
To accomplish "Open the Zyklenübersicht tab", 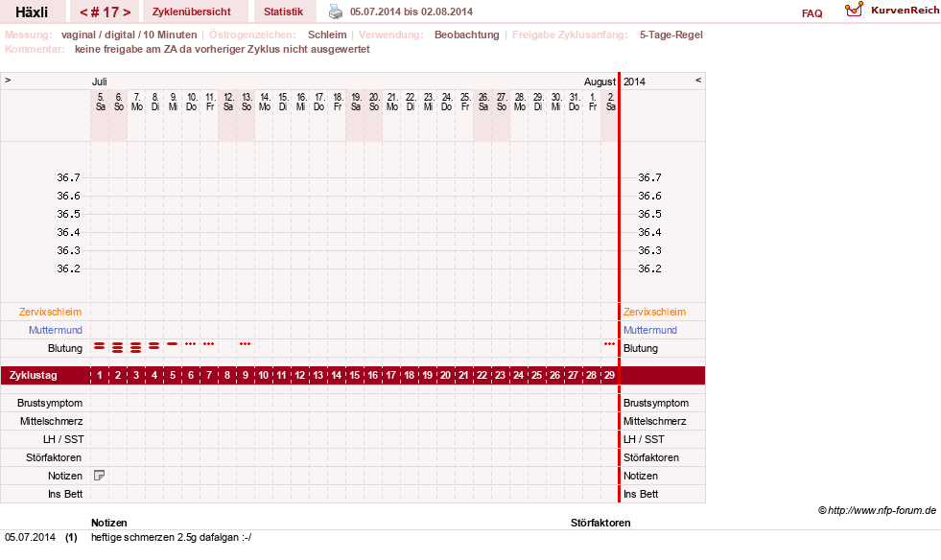I will (192, 12).
